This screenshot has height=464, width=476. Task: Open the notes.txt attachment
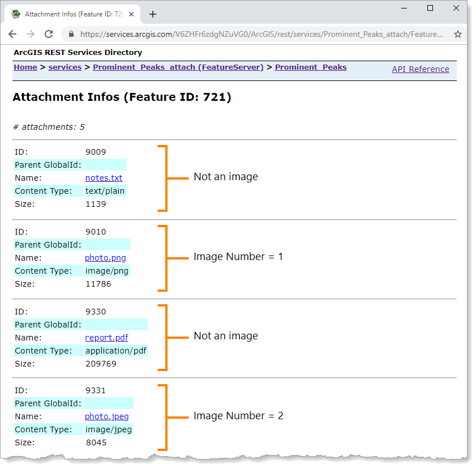[104, 178]
